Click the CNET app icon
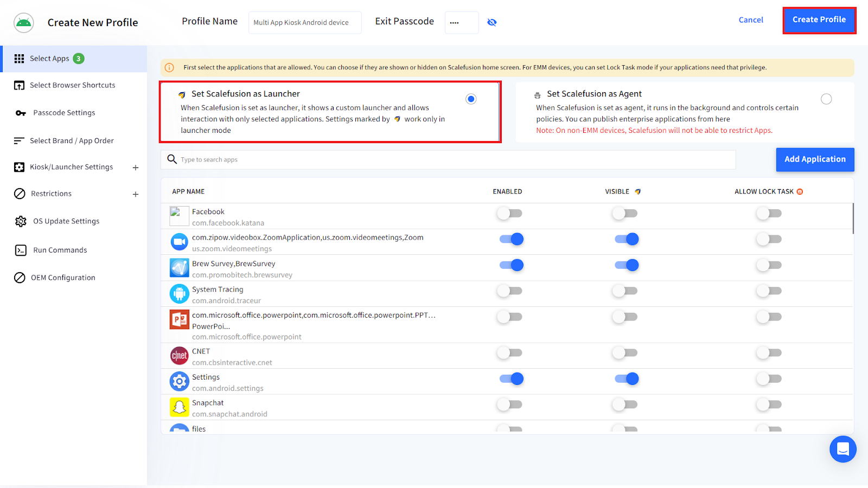Screen dimensions: 868x488 pyautogui.click(x=179, y=356)
